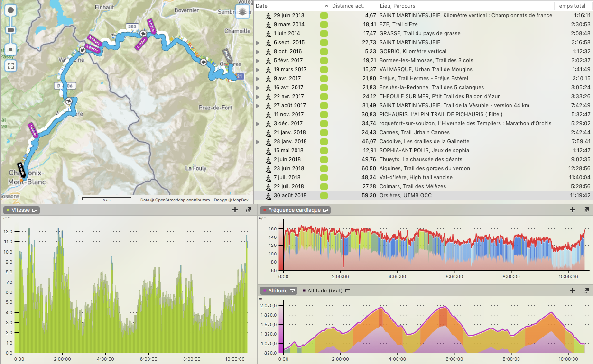The image size is (593, 364).
Task: Switch the map to fullscreen view
Action: [x=10, y=65]
